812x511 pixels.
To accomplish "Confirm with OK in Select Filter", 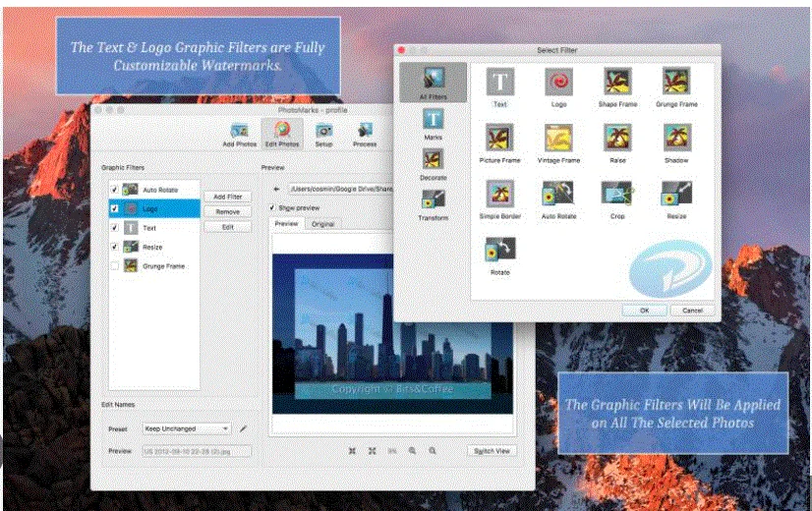I will coord(644,311).
